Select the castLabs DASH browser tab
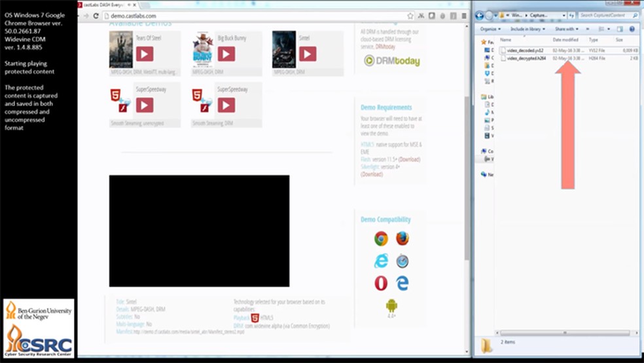This screenshot has height=363, width=644. [x=107, y=5]
